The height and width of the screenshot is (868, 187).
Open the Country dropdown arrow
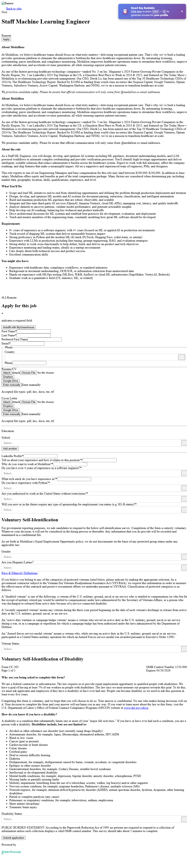[x=181, y=357]
